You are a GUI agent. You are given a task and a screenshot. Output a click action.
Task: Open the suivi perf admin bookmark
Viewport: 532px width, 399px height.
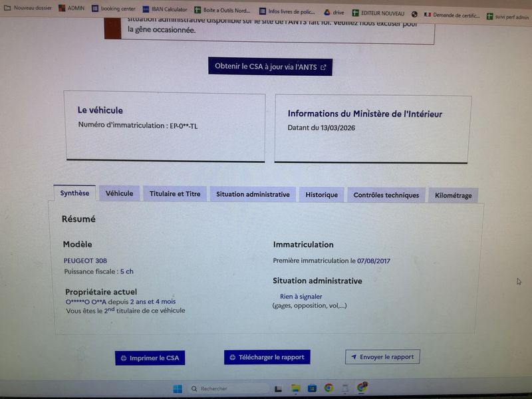click(x=507, y=17)
